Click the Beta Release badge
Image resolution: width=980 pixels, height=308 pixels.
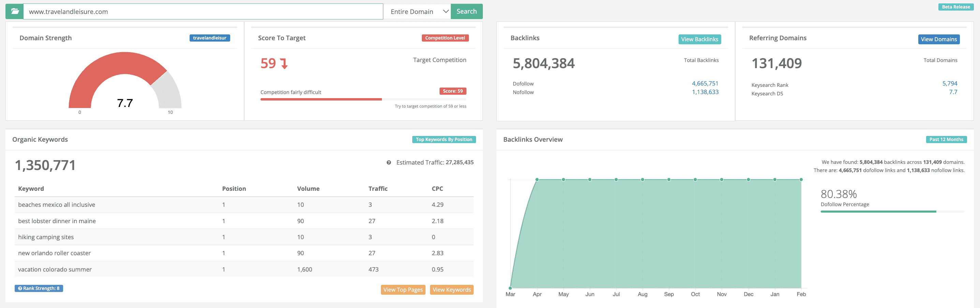(x=956, y=7)
